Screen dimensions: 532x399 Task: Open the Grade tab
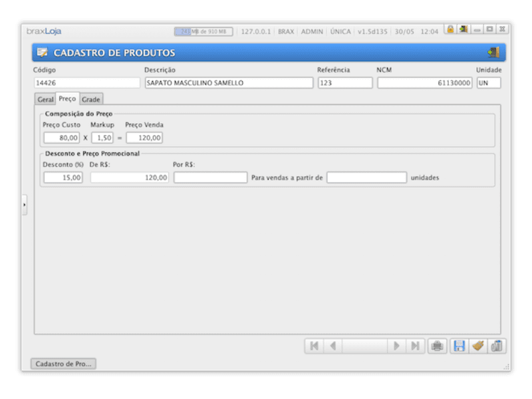[x=91, y=99]
